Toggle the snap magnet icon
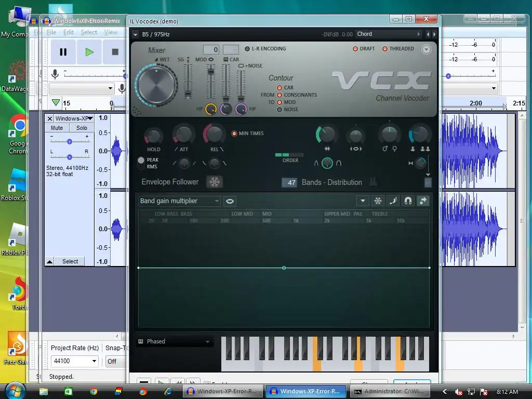 pos(408,201)
